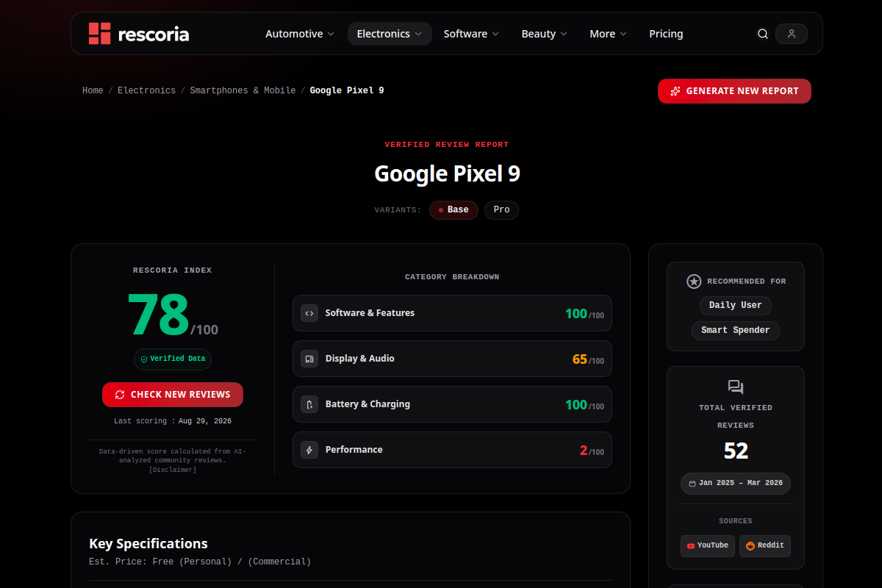Click the Smart Spender tag

pos(736,330)
